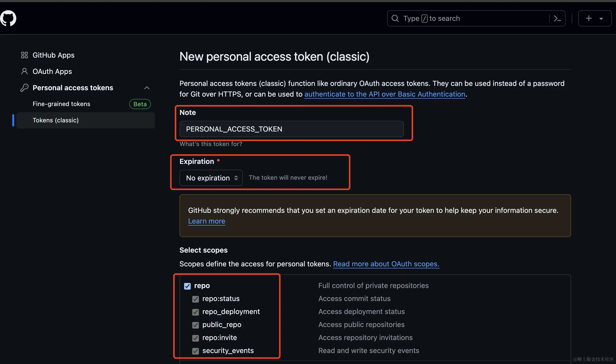
Task: Uncheck the repo scope checkbox
Action: pos(187,286)
